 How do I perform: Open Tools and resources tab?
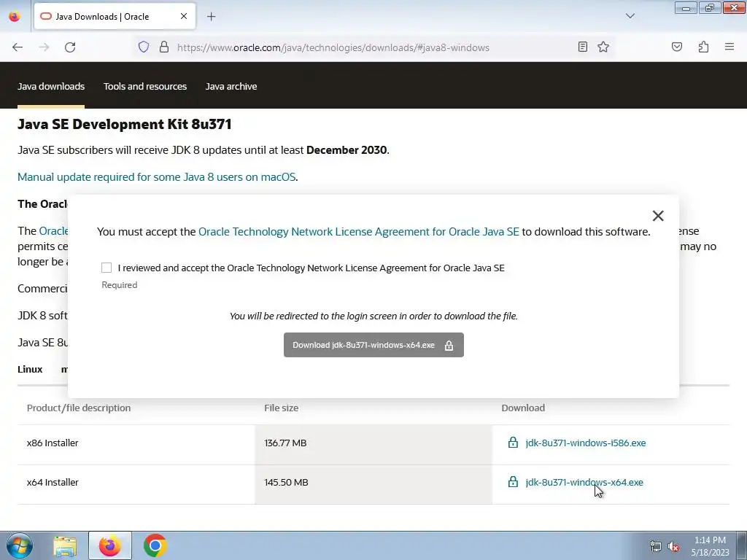[145, 86]
